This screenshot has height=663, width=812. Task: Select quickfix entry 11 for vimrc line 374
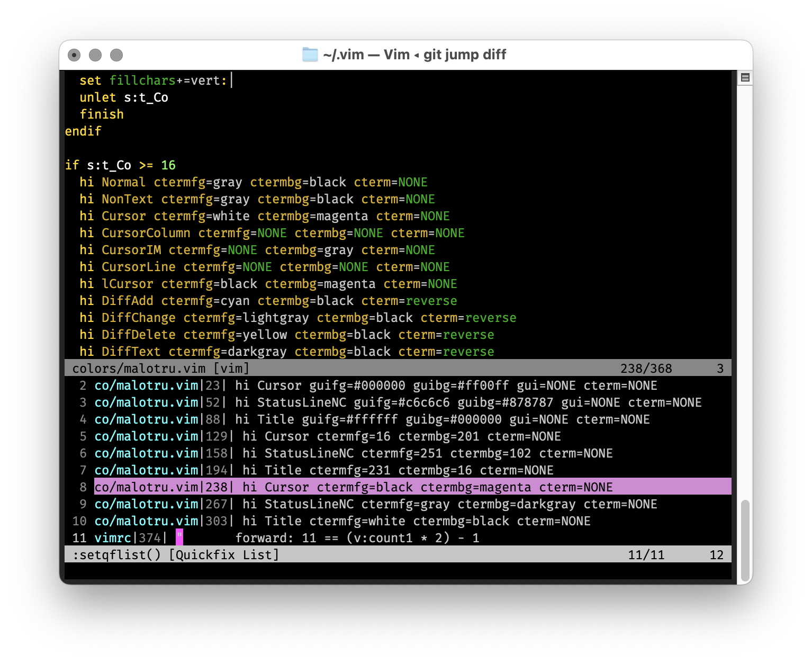click(x=398, y=538)
